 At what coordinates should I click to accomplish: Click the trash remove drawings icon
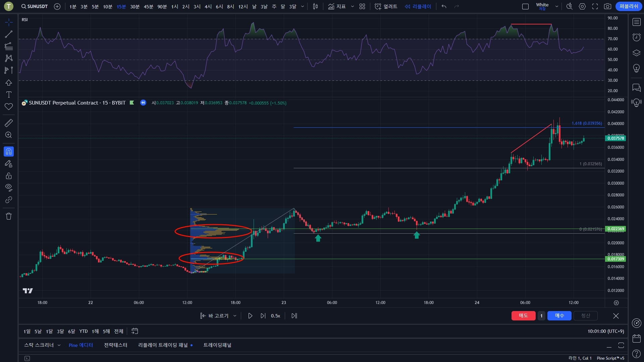pyautogui.click(x=9, y=216)
